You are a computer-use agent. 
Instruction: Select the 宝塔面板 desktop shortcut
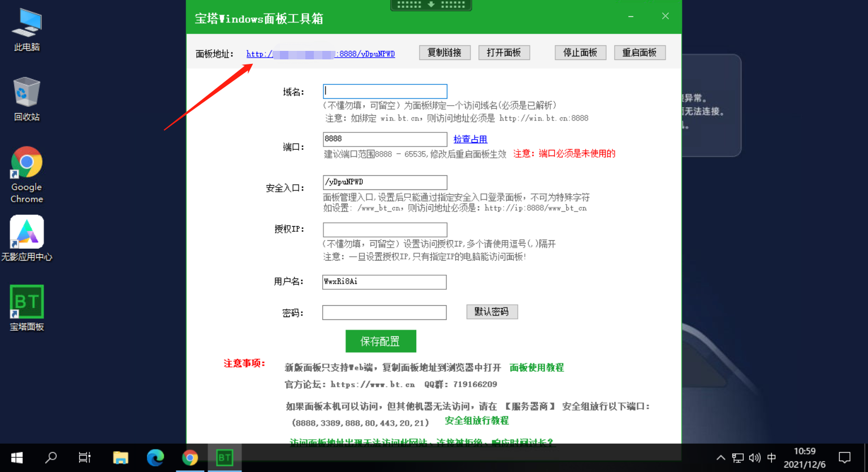pos(27,308)
